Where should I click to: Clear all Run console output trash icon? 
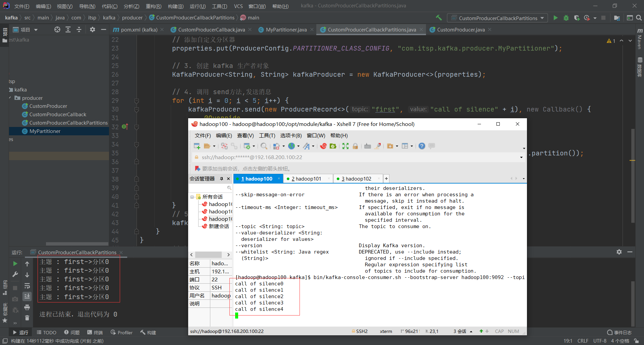pyautogui.click(x=27, y=318)
